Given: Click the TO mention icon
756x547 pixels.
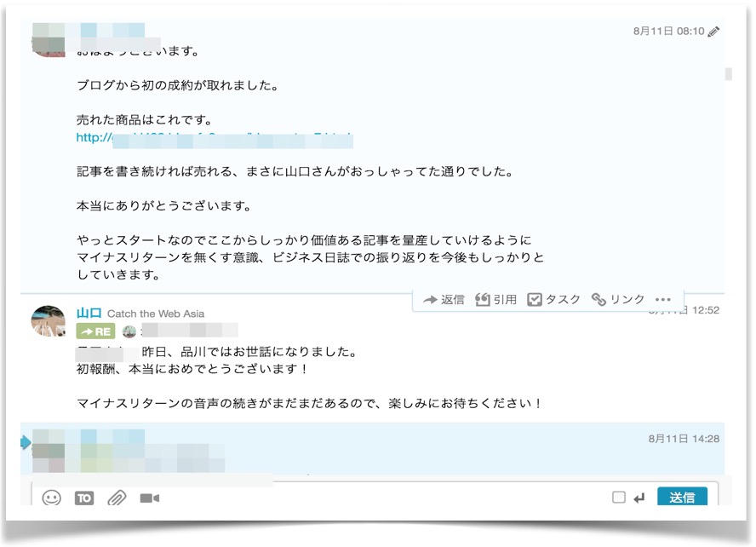Looking at the screenshot, I should [x=84, y=498].
